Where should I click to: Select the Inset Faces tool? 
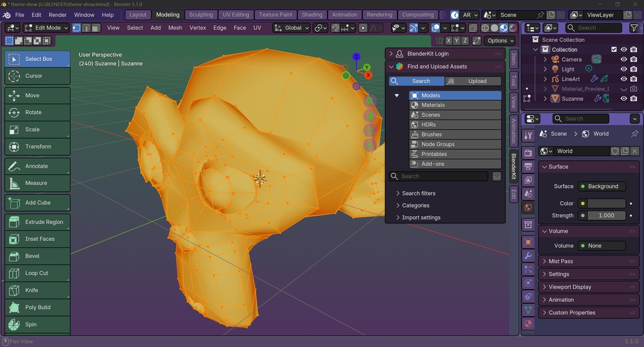pos(37,239)
